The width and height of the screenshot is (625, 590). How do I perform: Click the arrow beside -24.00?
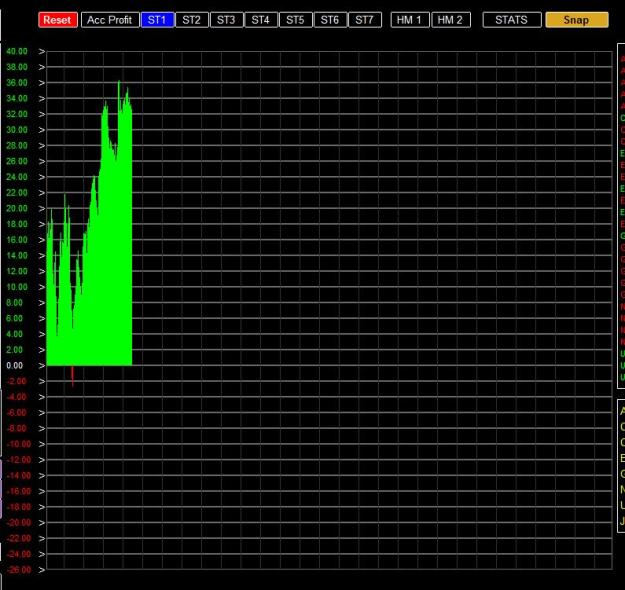pyautogui.click(x=42, y=554)
